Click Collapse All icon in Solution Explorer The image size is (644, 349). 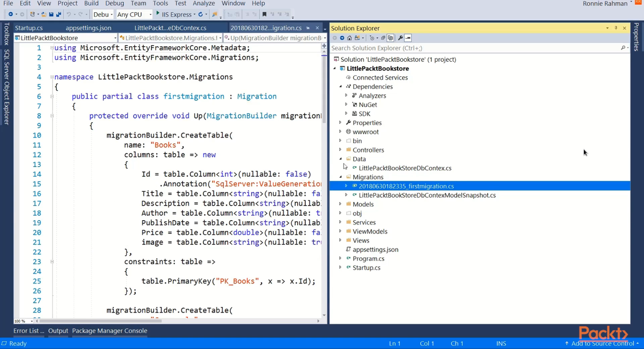point(383,38)
